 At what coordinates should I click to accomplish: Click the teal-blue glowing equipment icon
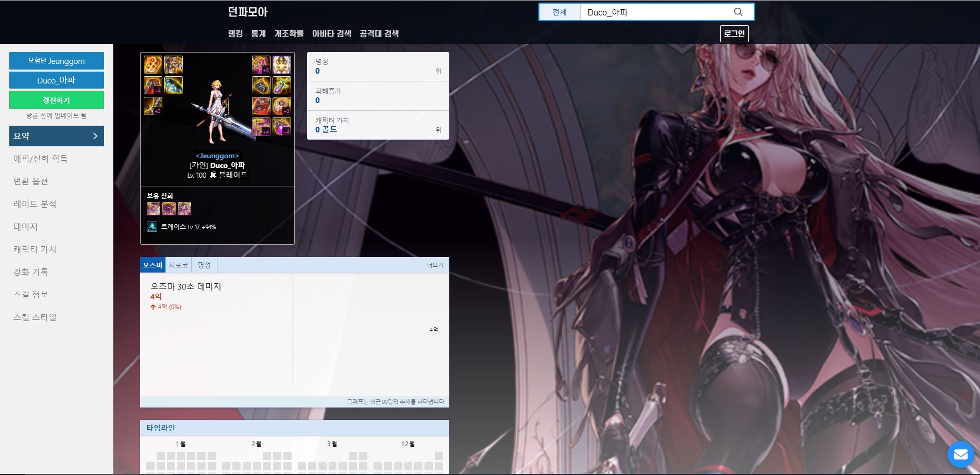174,86
